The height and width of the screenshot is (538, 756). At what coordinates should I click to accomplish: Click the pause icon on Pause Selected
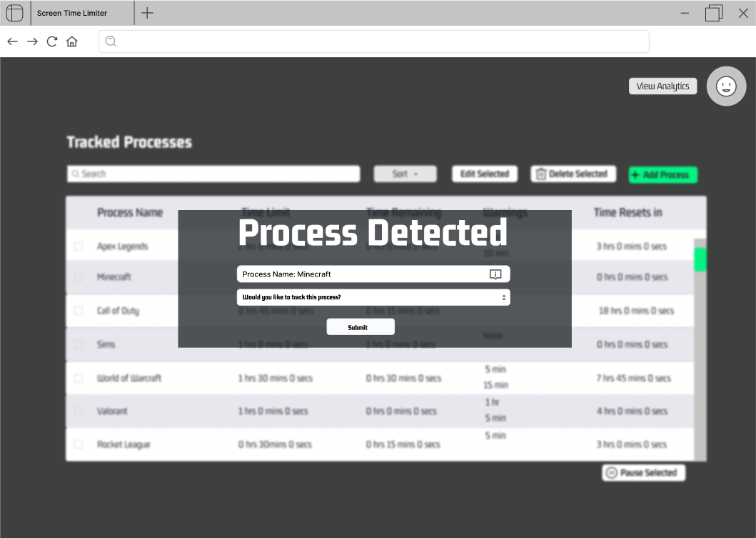611,473
